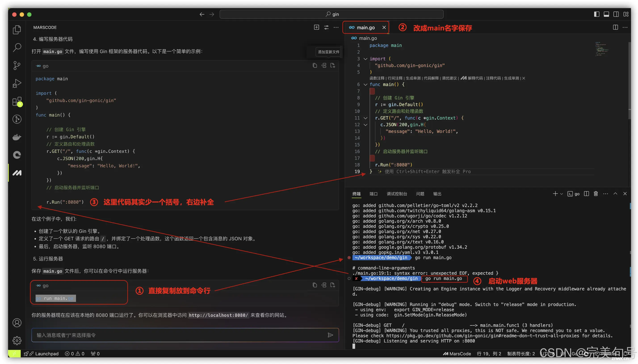Open more actions in the MARSCODE panel header
Screen dimensions: 638x364
tap(336, 27)
